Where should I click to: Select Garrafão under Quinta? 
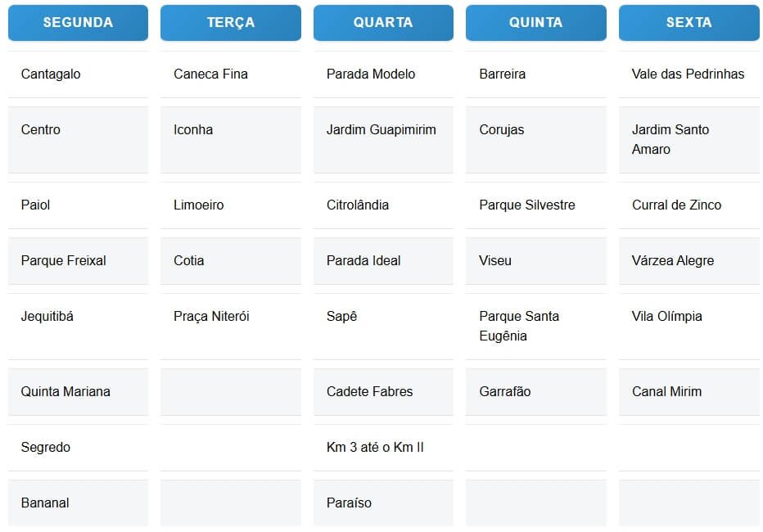[x=505, y=391]
